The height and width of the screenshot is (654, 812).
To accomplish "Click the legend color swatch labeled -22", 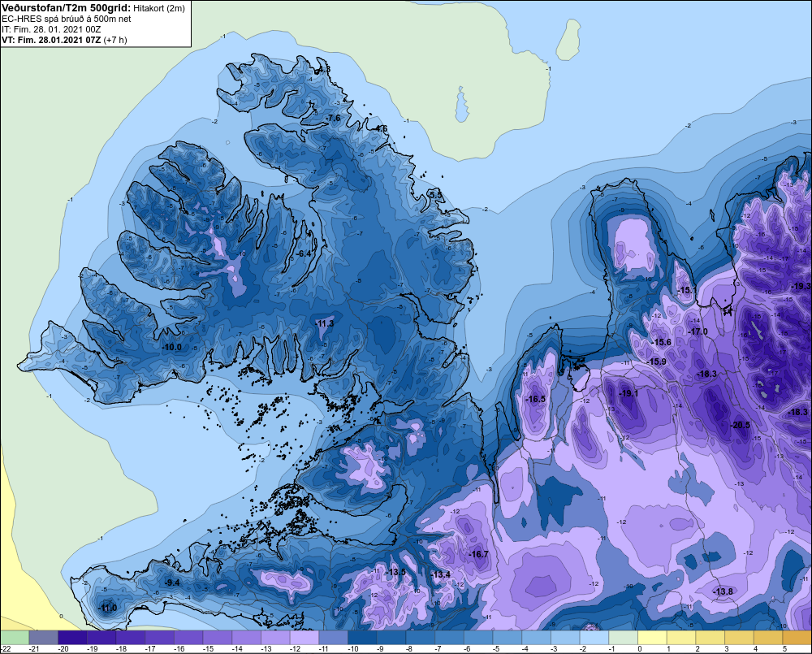I will tap(15, 637).
